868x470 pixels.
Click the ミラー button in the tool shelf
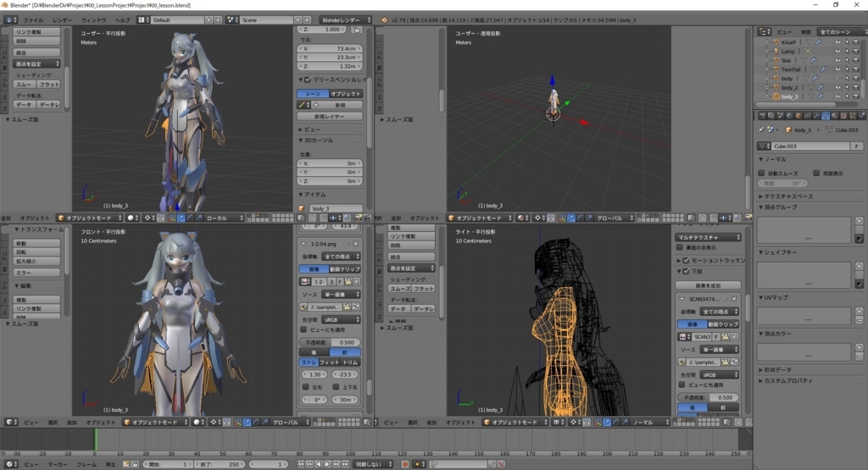[36, 273]
